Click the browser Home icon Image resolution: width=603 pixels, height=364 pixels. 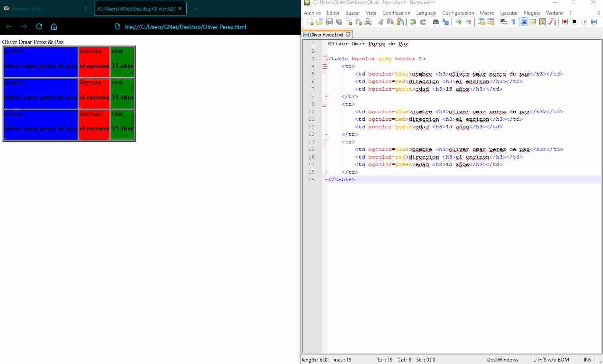point(54,26)
